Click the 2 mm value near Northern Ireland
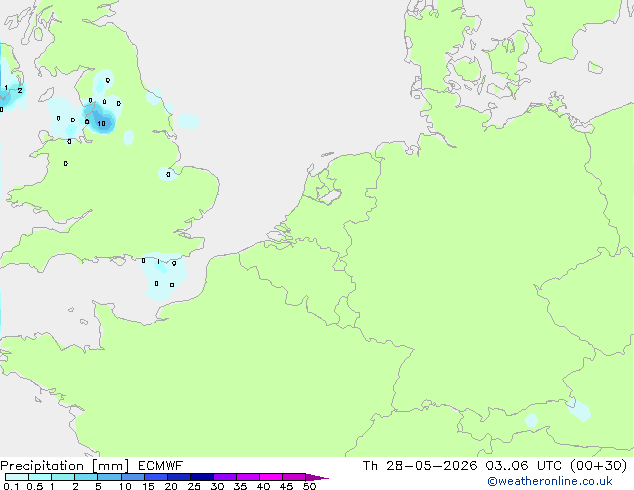The width and height of the screenshot is (634, 490). point(20,91)
